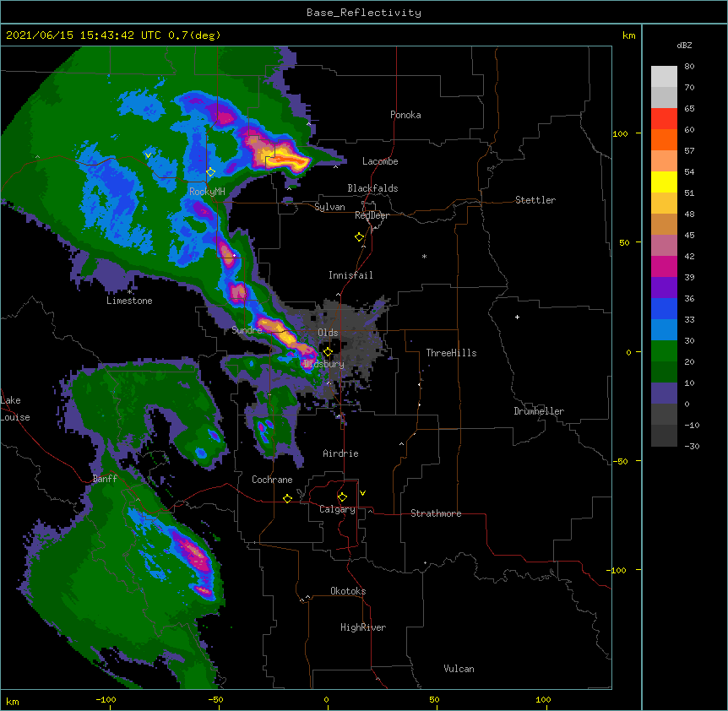
Task: Click the -50 tick on right km axis
Action: pos(620,461)
